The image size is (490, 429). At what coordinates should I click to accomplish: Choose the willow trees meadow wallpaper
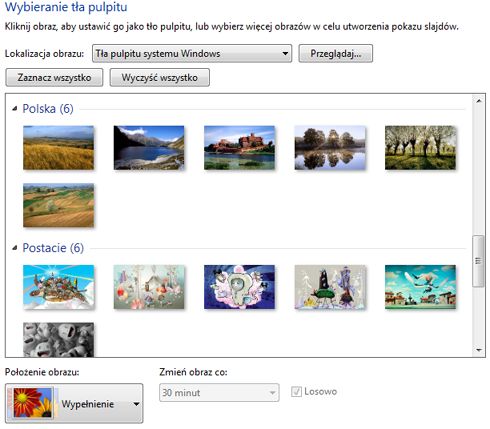[420, 148]
